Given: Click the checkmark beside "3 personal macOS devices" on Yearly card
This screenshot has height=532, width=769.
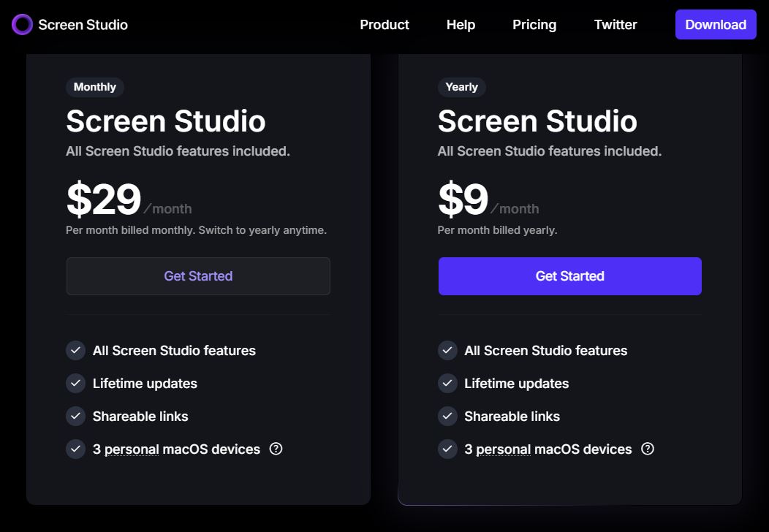Looking at the screenshot, I should (447, 449).
